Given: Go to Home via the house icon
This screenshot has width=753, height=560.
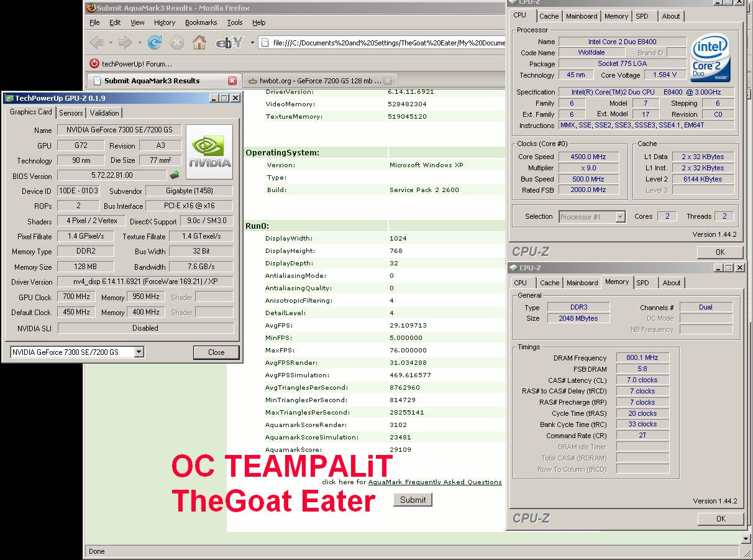Looking at the screenshot, I should (x=199, y=42).
